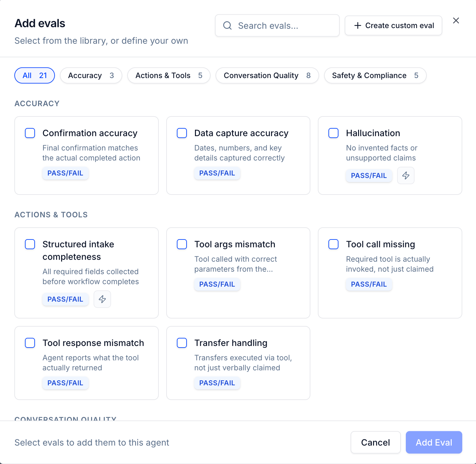The width and height of the screenshot is (476, 464).
Task: Focus the Search evals input field
Action: [x=277, y=26]
